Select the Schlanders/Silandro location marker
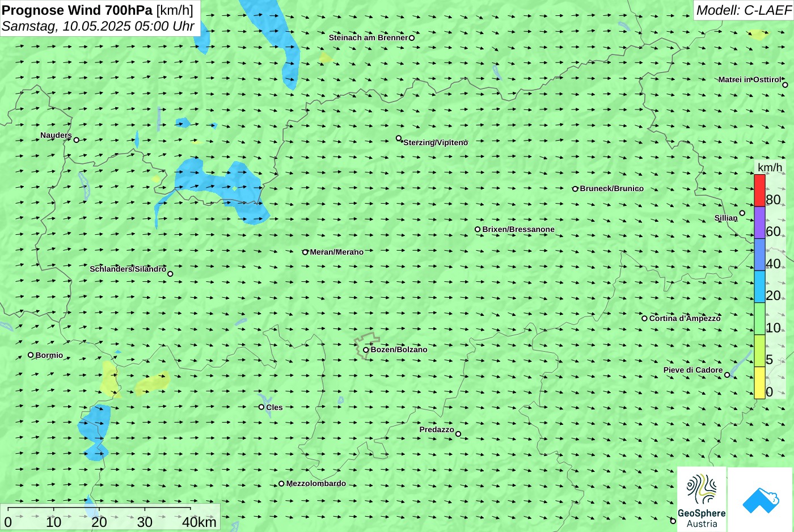This screenshot has height=532, width=794. pos(170,274)
